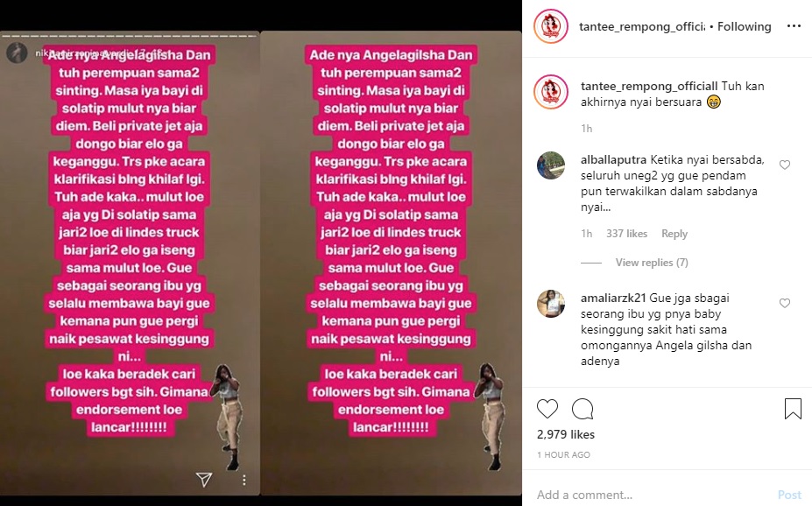Open the amaliarzk21 username link
Screen dimensions: 812x506
point(613,298)
